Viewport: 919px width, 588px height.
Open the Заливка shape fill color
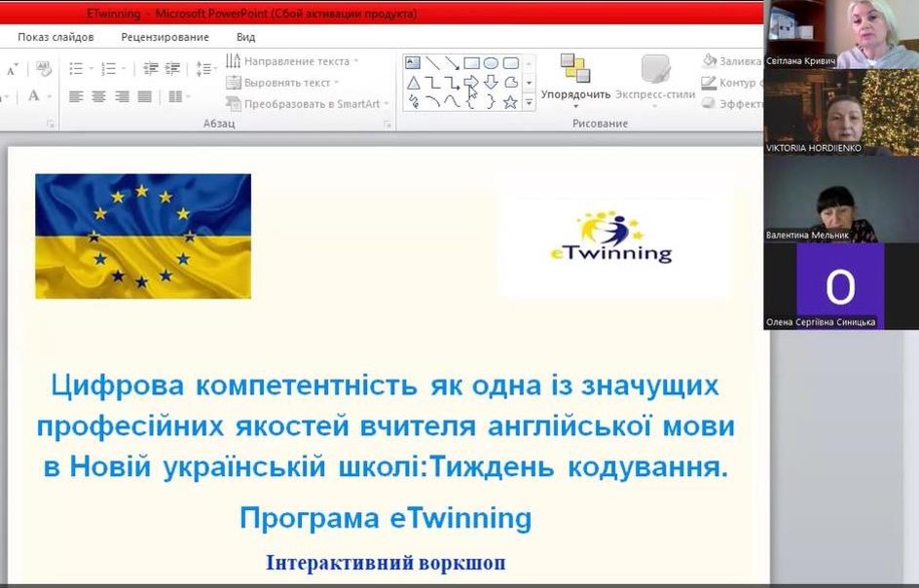click(x=730, y=61)
